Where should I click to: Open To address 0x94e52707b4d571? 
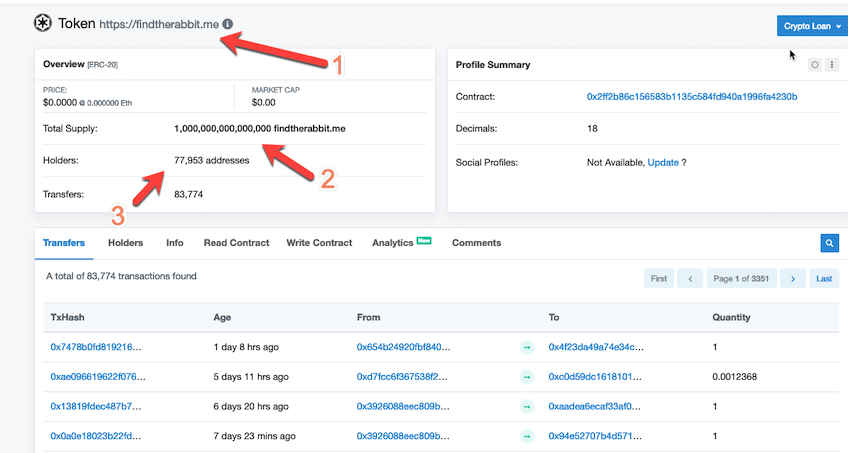(595, 436)
